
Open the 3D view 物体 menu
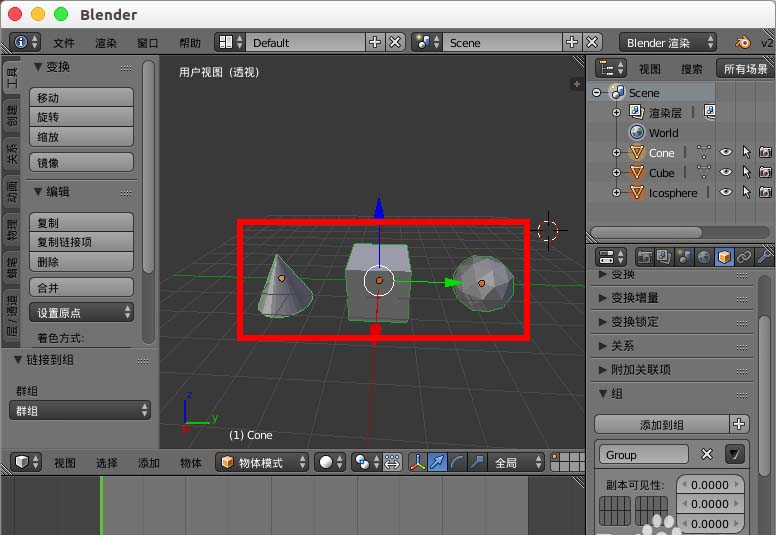pyautogui.click(x=191, y=463)
